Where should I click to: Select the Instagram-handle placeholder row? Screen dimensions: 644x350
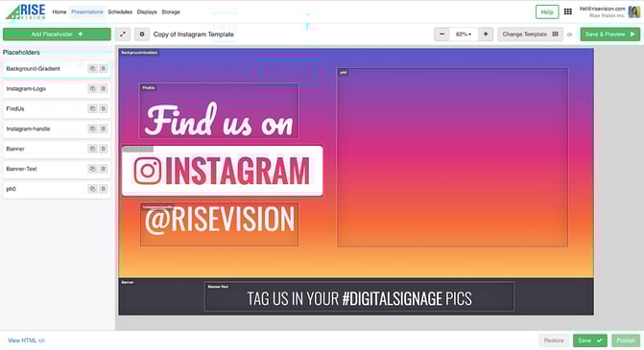(x=57, y=128)
